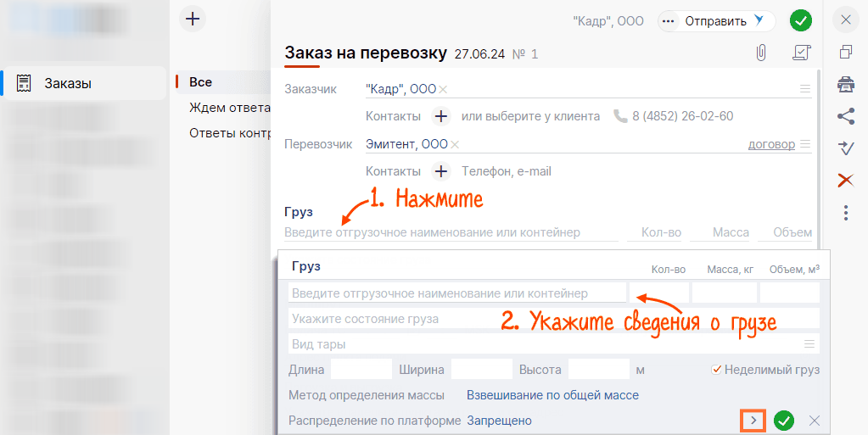
Task: Select the Ответы контрагентов filter
Action: pos(230,133)
